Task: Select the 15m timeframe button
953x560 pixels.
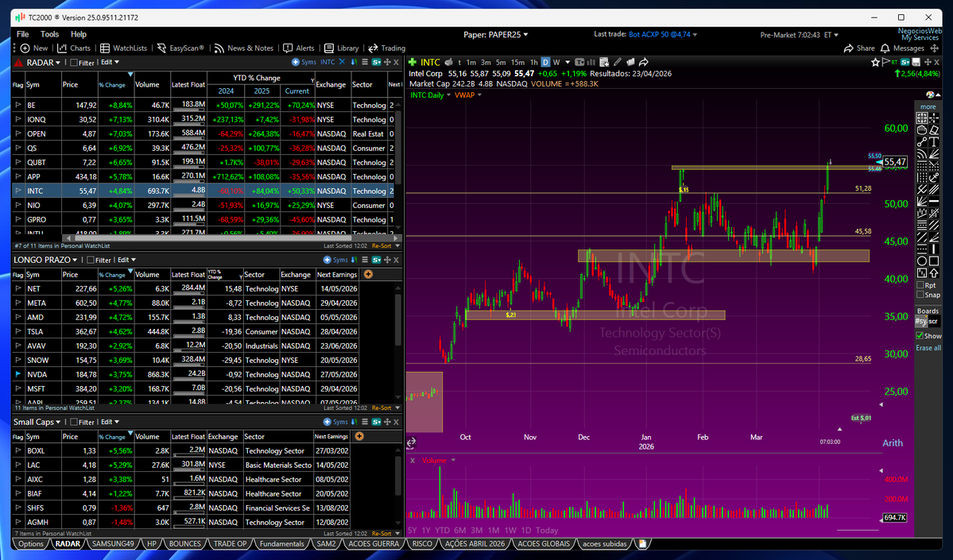Action: [x=517, y=62]
